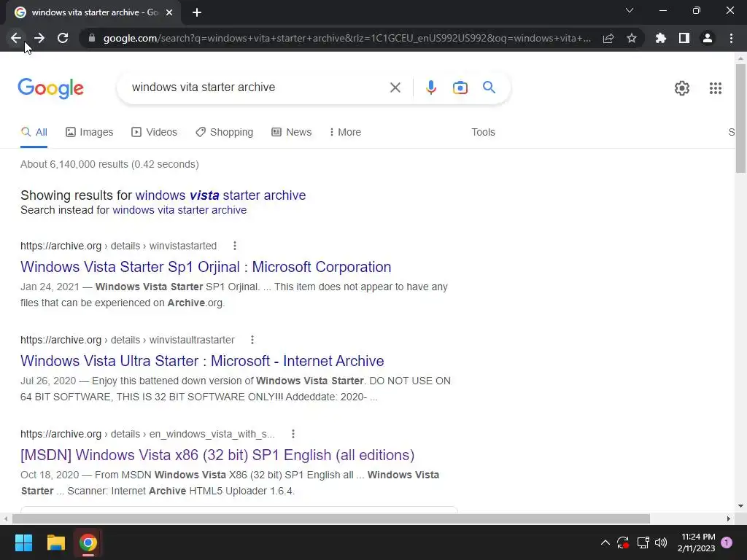Expand the More search options menu
Image resolution: width=747 pixels, height=560 pixels.
click(345, 133)
